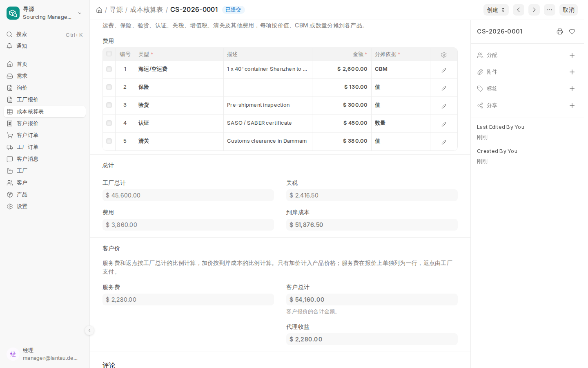Share document with 分享 plus icon

coord(572,105)
